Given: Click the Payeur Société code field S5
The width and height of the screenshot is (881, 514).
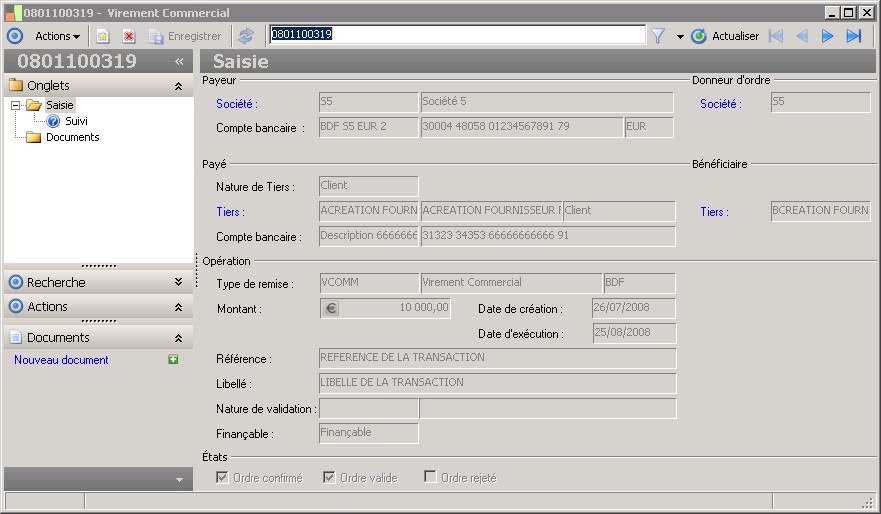Looking at the screenshot, I should tap(369, 102).
